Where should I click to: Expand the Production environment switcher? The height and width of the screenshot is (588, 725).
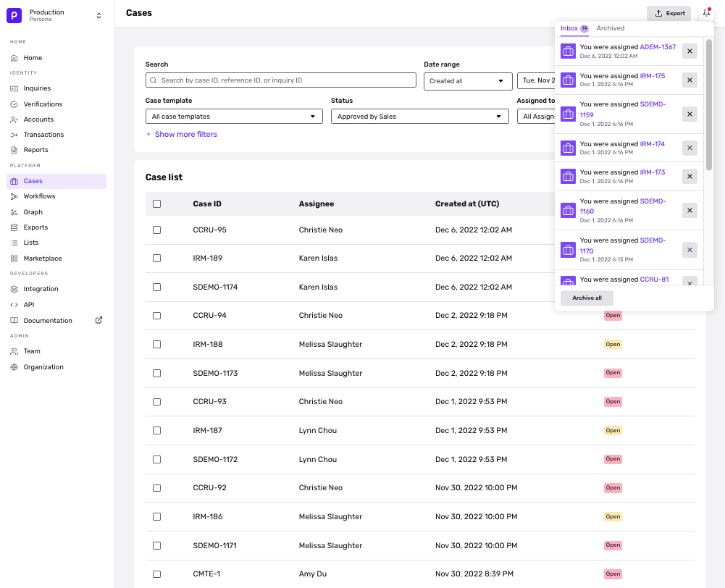(x=99, y=15)
